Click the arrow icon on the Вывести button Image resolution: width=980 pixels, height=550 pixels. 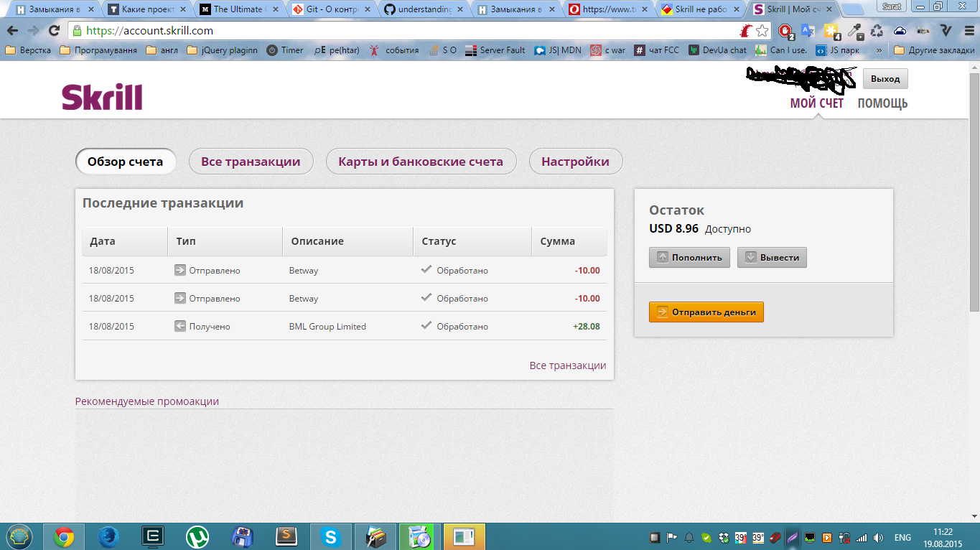pyautogui.click(x=750, y=257)
